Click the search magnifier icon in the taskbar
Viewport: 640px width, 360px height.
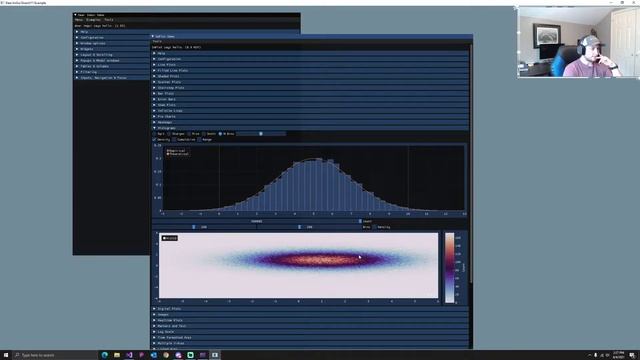tap(17, 355)
